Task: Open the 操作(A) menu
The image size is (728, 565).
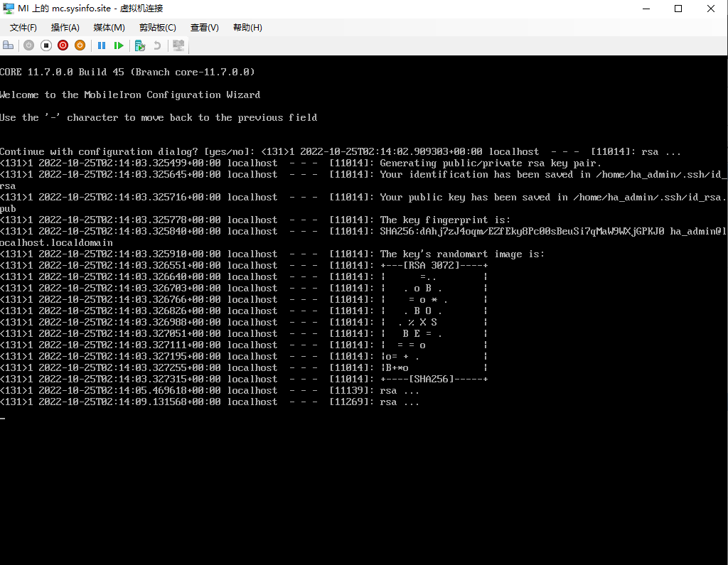Action: pyautogui.click(x=65, y=27)
